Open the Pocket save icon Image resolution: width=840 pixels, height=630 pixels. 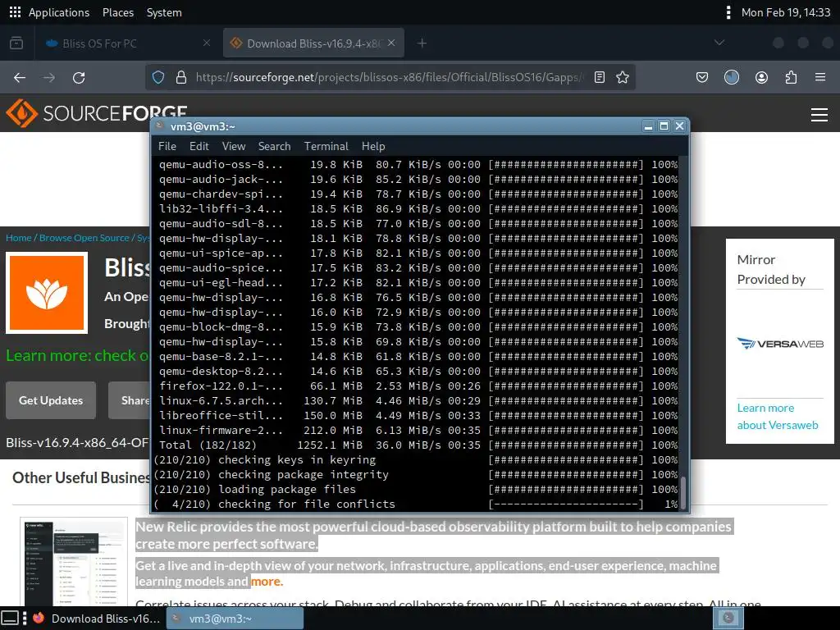(x=702, y=78)
